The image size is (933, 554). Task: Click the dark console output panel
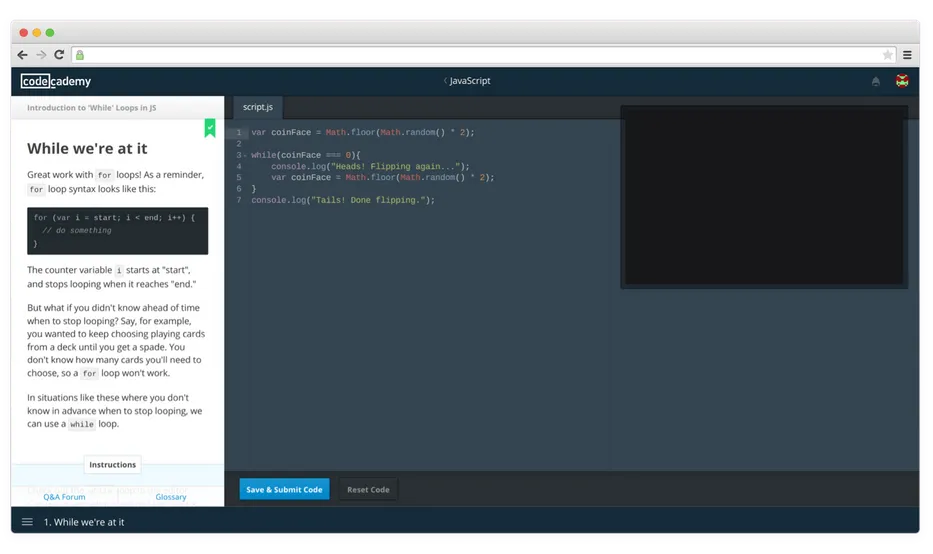(764, 196)
